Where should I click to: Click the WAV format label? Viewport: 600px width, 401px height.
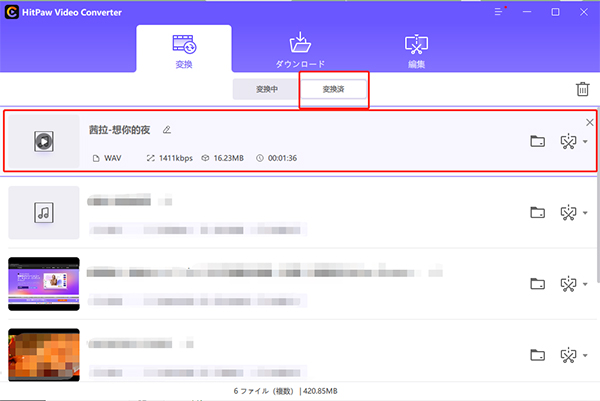[x=112, y=158]
